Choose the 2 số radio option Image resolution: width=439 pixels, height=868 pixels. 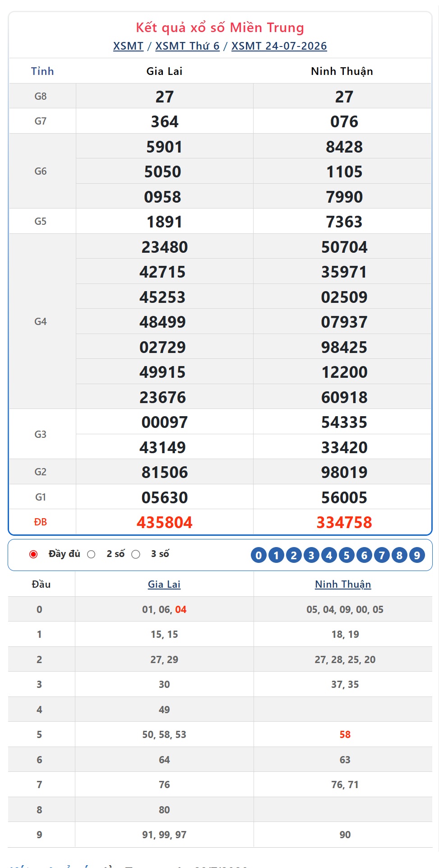pyautogui.click(x=91, y=554)
